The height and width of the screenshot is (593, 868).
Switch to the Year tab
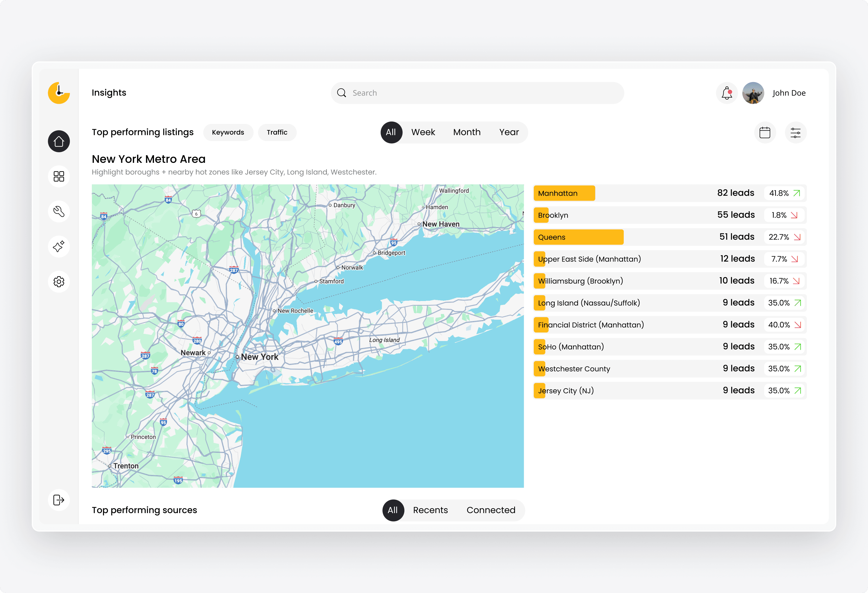(509, 132)
